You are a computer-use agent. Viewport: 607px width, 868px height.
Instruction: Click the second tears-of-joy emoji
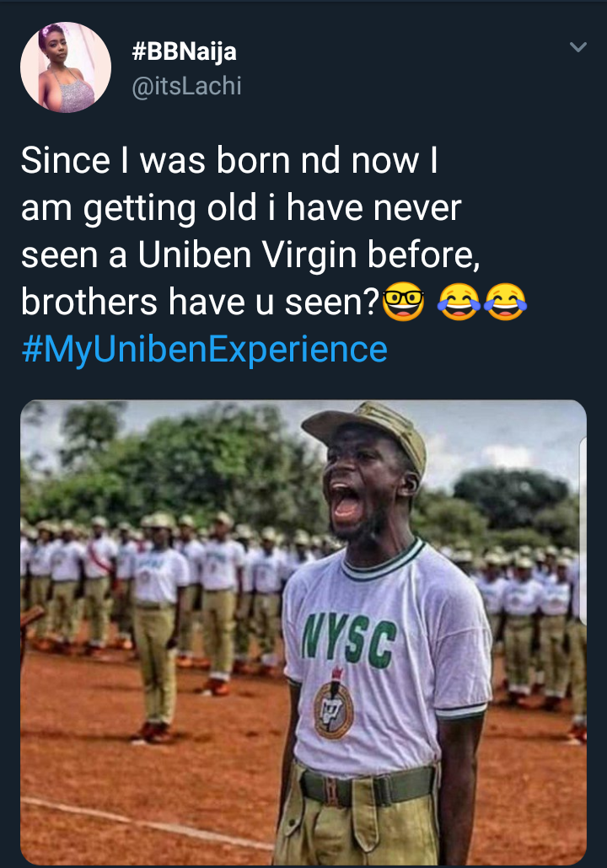click(505, 304)
